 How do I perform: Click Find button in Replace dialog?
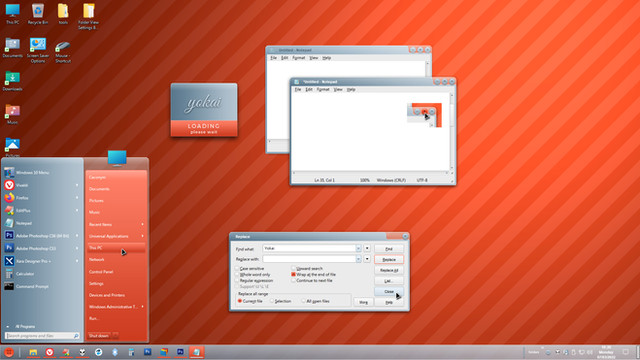pyautogui.click(x=389, y=249)
